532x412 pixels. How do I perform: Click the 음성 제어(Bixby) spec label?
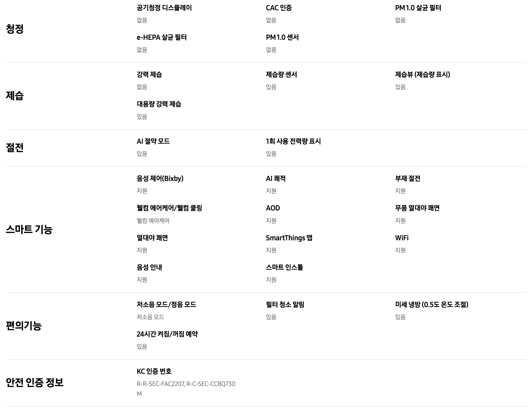[160, 178]
